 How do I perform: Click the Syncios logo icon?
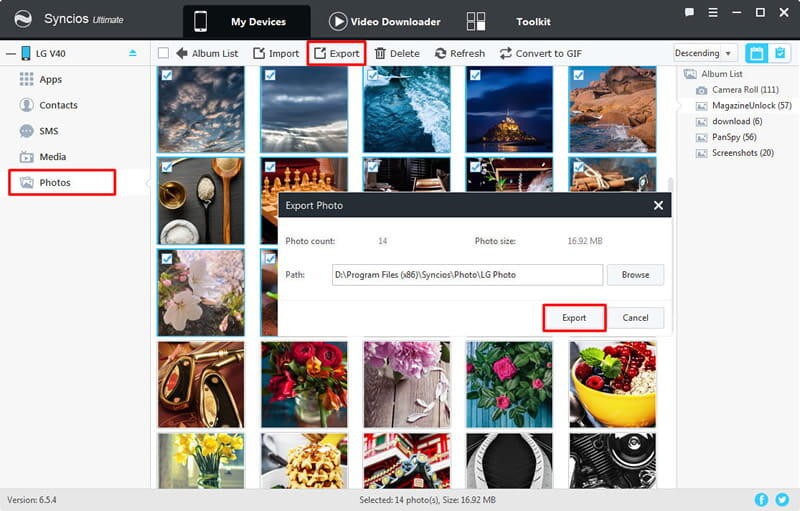tap(23, 19)
